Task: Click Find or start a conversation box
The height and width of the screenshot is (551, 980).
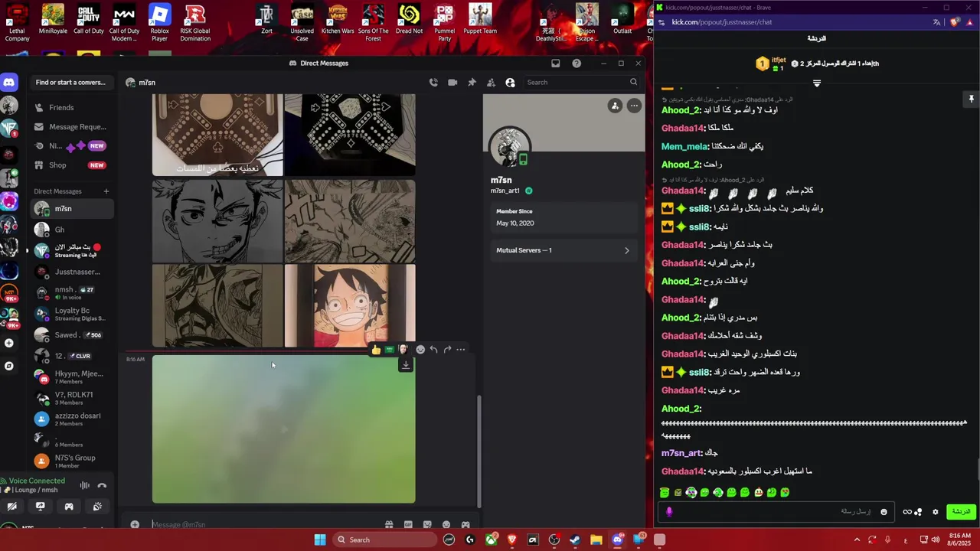Action: click(70, 83)
